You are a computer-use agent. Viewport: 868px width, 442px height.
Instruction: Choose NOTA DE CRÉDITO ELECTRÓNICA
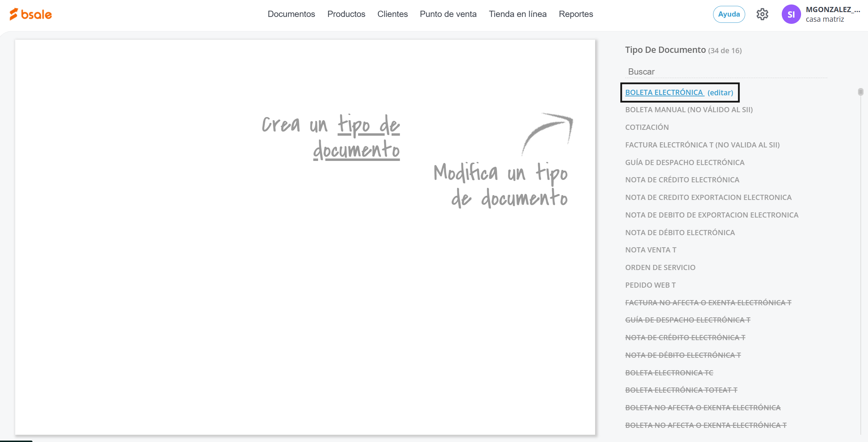682,180
